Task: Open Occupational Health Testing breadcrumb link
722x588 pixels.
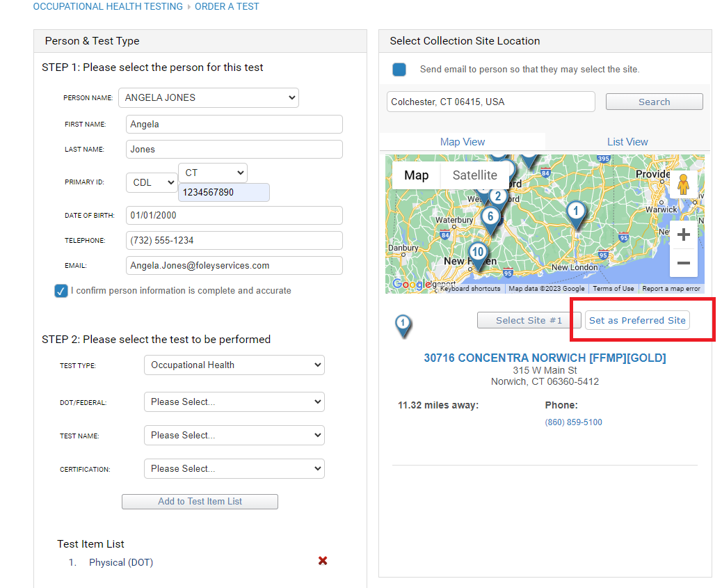Action: tap(108, 6)
